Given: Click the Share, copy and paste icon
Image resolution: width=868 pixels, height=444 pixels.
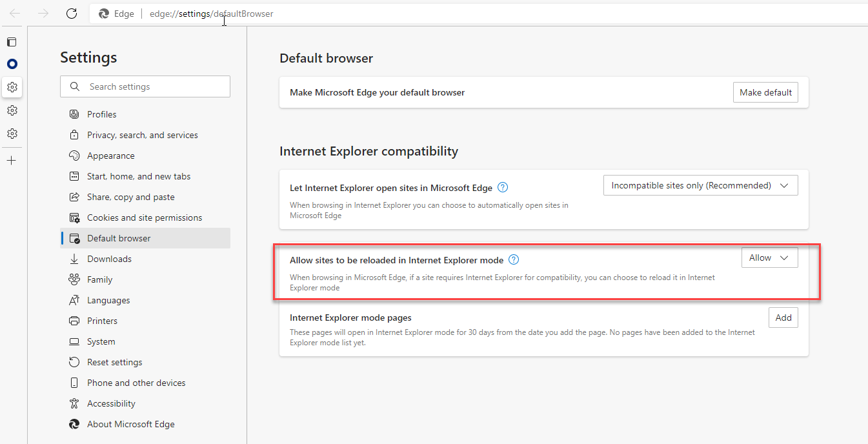Looking at the screenshot, I should (74, 197).
